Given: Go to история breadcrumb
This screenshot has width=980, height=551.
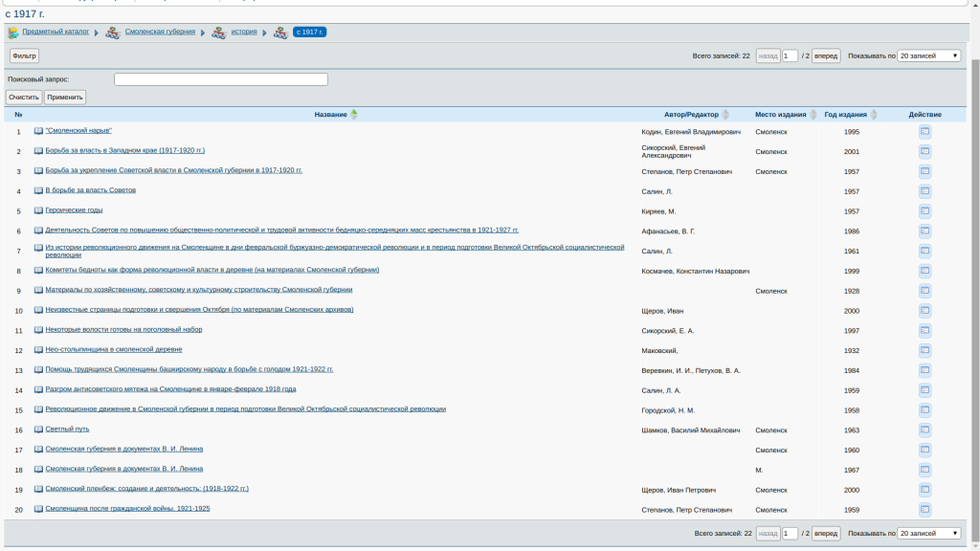Looking at the screenshot, I should pyautogui.click(x=244, y=32).
